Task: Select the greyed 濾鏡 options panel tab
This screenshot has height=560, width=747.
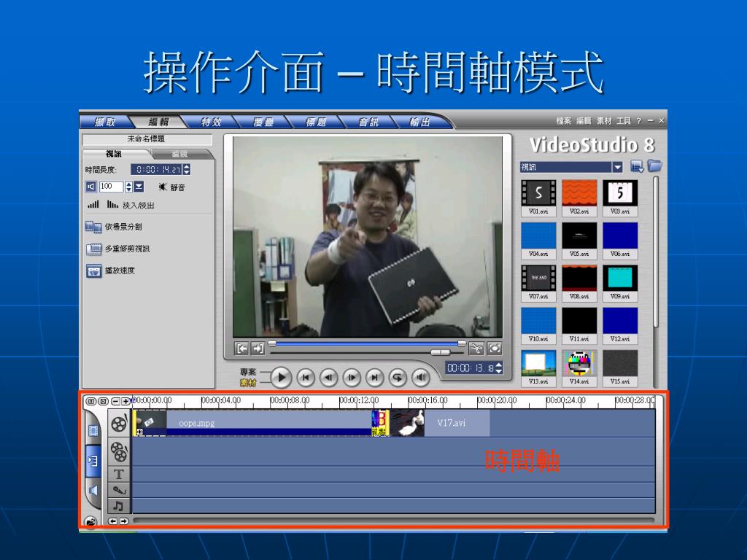Action: [180, 154]
